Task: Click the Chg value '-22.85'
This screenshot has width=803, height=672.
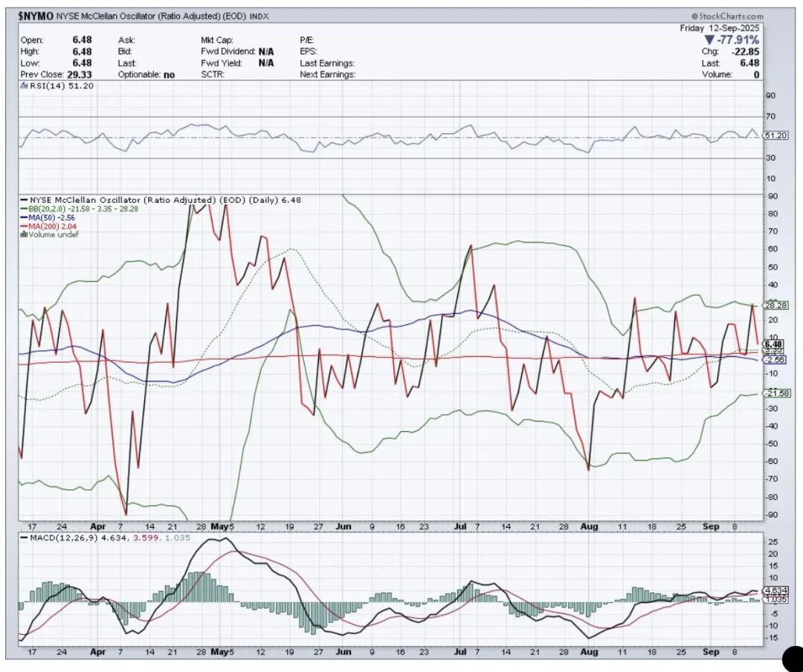Action: point(745,52)
